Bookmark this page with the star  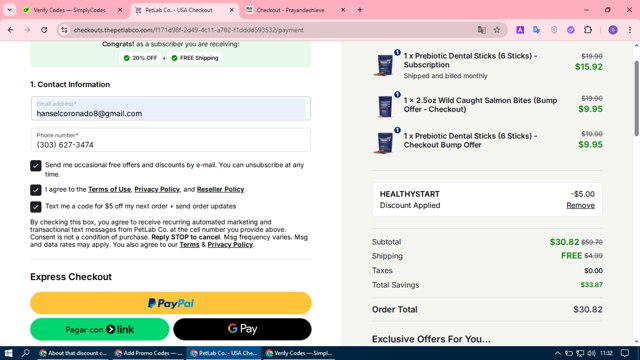[x=497, y=30]
